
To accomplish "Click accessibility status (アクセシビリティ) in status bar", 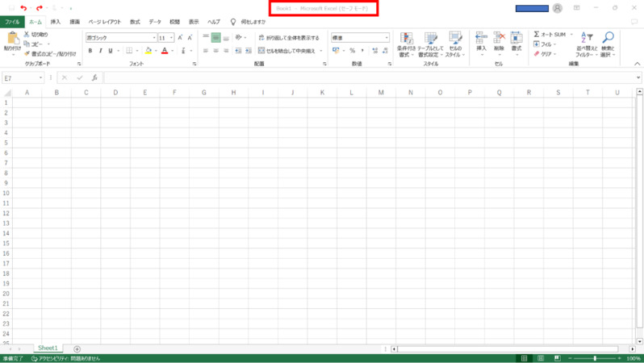I will pyautogui.click(x=65, y=358).
